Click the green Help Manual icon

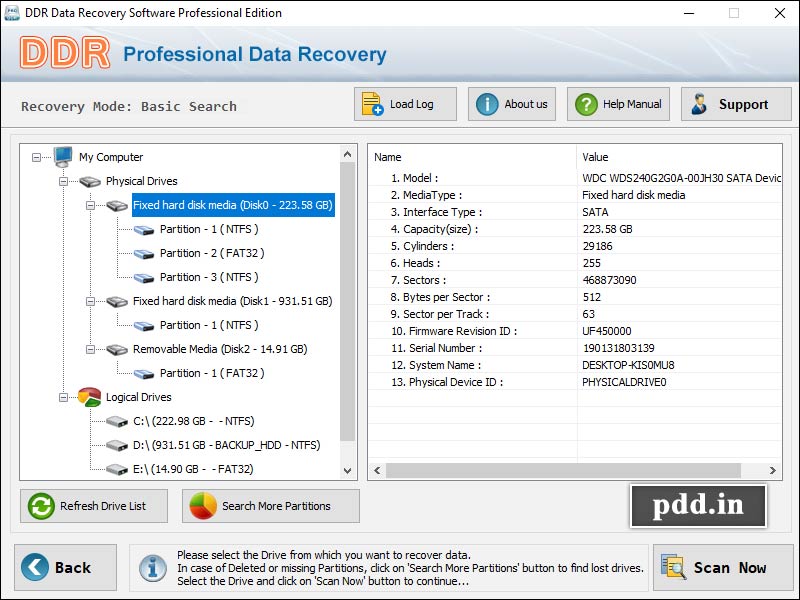click(x=584, y=103)
